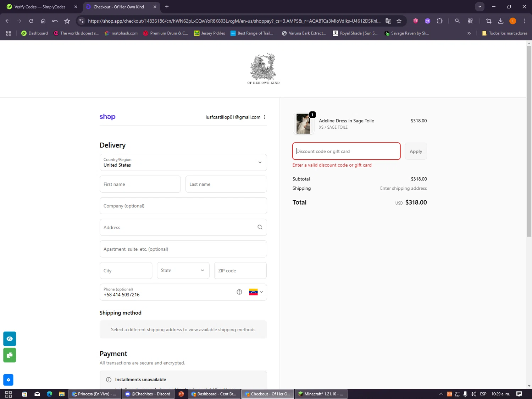Open the QR grid icon in toolbar

tap(470, 21)
